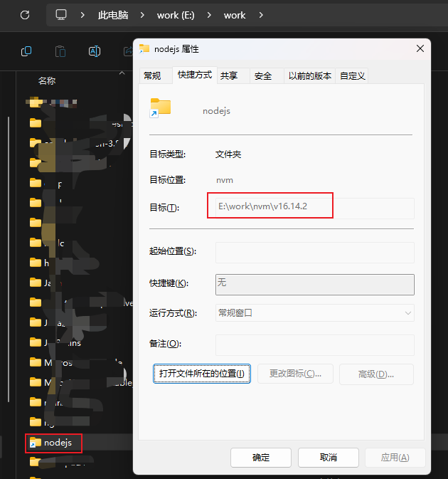The image size is (448, 479).
Task: Click the 更改图标 button
Action: pos(295,374)
